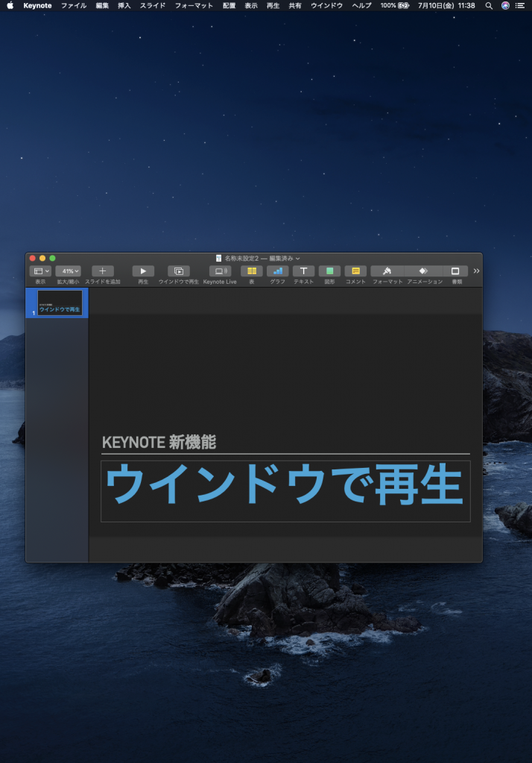This screenshot has width=532, height=763.
Task: Click the KEYNOTE 新機能 subtitle text
Action: 159,443
